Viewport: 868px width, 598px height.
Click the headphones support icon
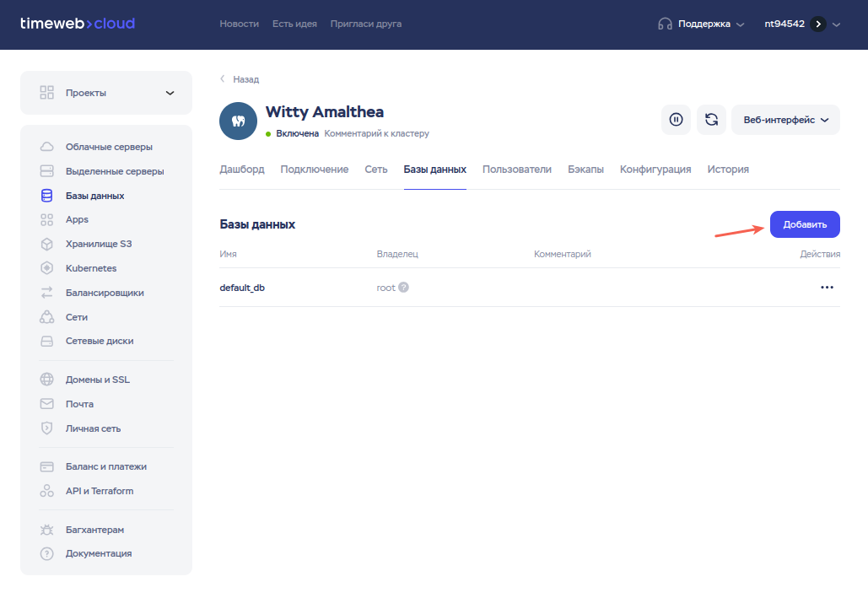[x=665, y=24]
